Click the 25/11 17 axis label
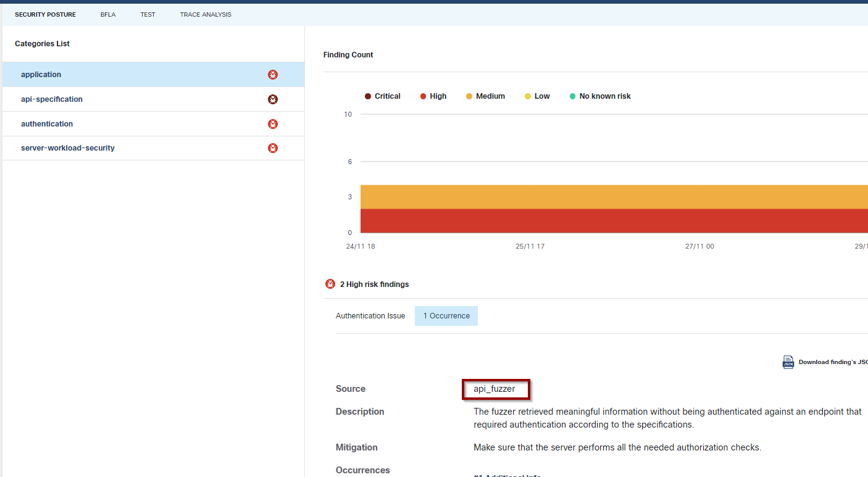The height and width of the screenshot is (477, 868). click(x=530, y=246)
